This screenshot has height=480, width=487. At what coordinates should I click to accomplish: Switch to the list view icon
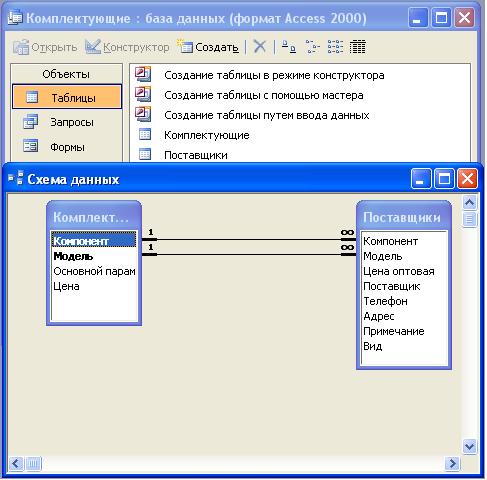point(335,47)
